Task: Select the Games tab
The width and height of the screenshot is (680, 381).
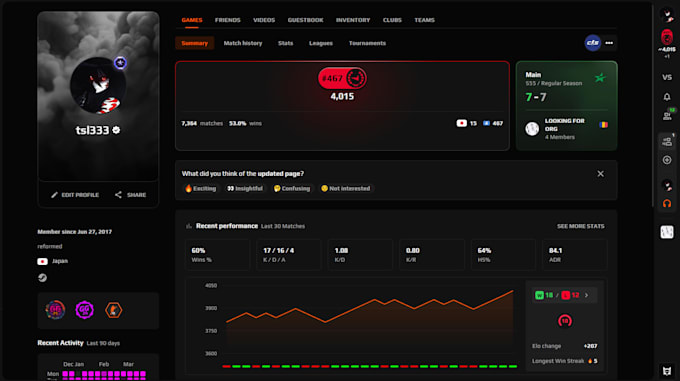Action: pyautogui.click(x=192, y=20)
